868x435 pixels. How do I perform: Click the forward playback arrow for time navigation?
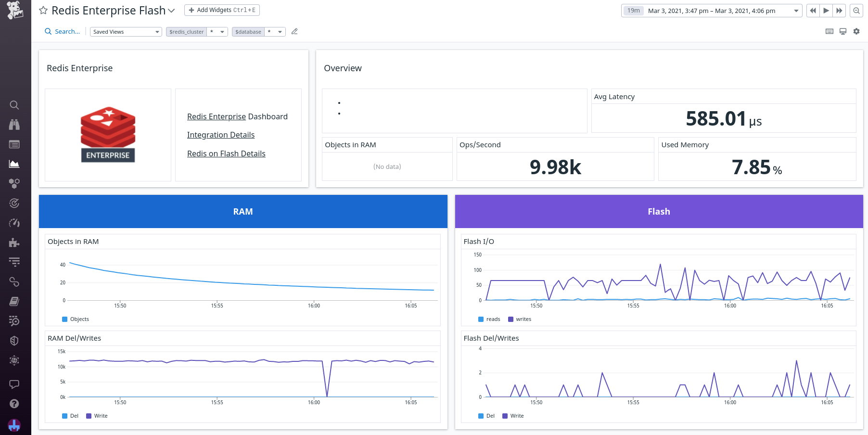[x=826, y=10]
